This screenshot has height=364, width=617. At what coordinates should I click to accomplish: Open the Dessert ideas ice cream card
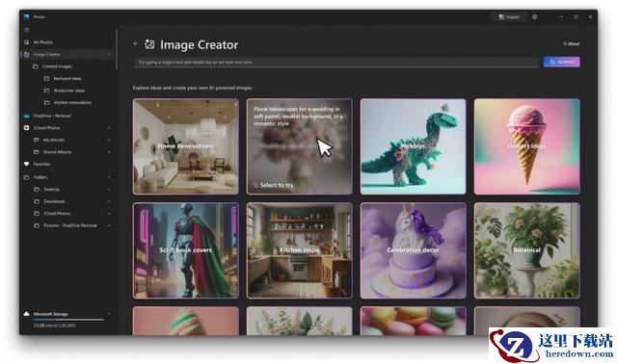coord(527,146)
